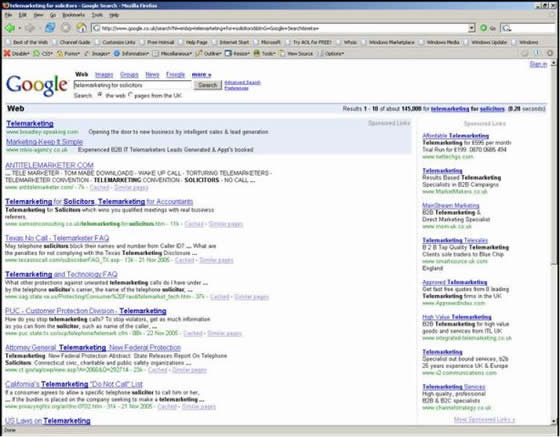Open 'US Laws on Telemarketing' result
560x437 pixels.
[x=48, y=421]
